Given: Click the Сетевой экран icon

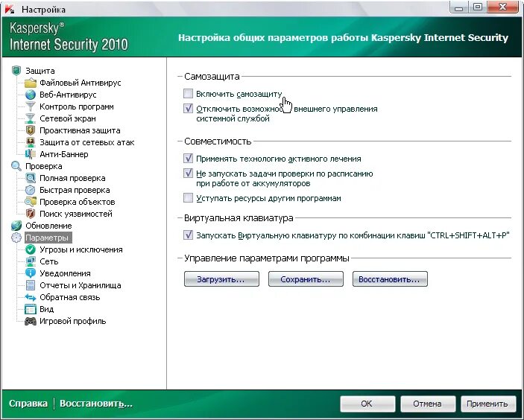Looking at the screenshot, I should click(x=31, y=118).
